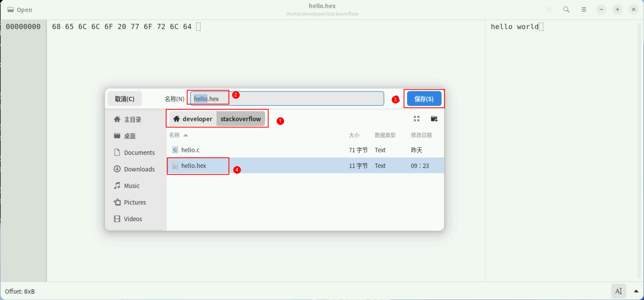The image size is (644, 300).
Task: Click the document icon beside Documents
Action: click(117, 152)
